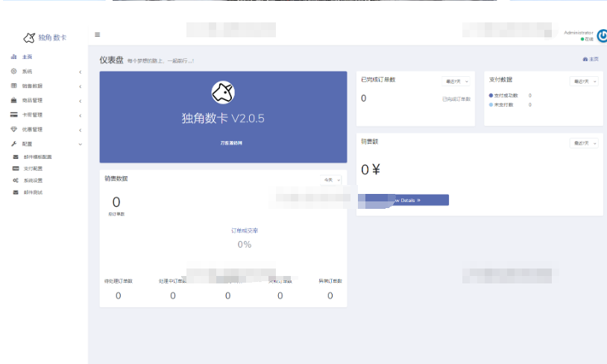Click the 仪表盘 page heading

coord(111,60)
